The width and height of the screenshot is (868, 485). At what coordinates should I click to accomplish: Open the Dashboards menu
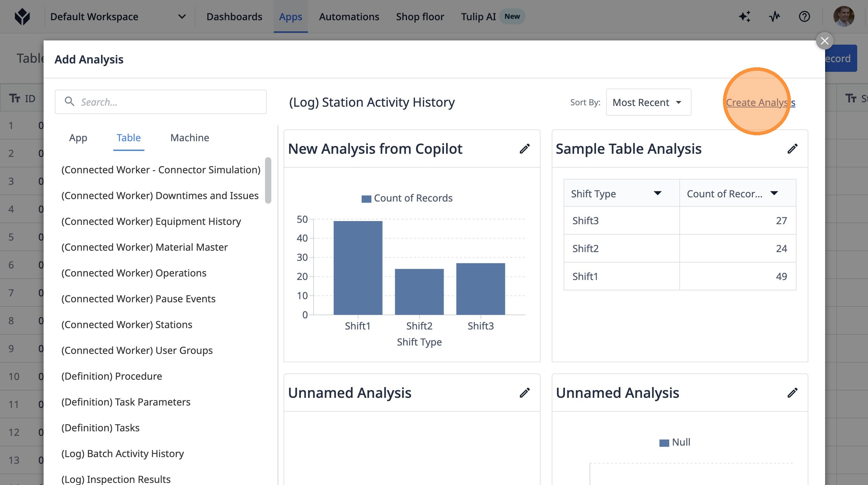click(234, 16)
